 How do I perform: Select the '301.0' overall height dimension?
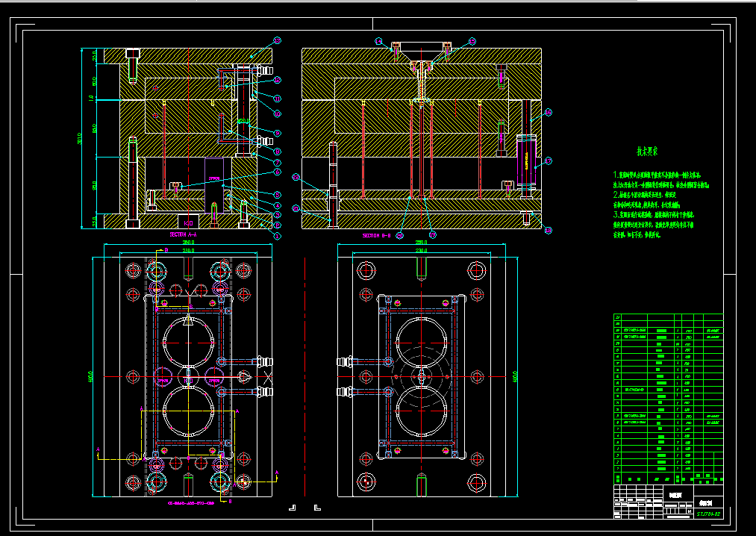(x=80, y=138)
